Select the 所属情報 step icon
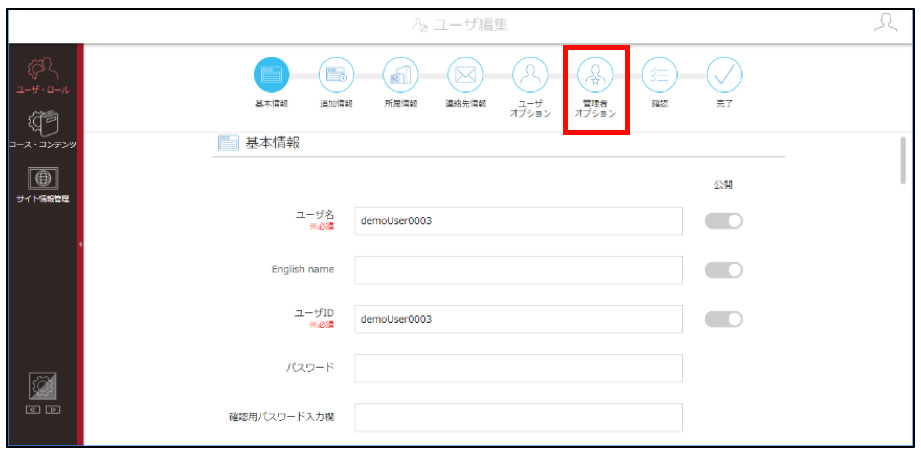This screenshot has width=921, height=453. (x=401, y=75)
